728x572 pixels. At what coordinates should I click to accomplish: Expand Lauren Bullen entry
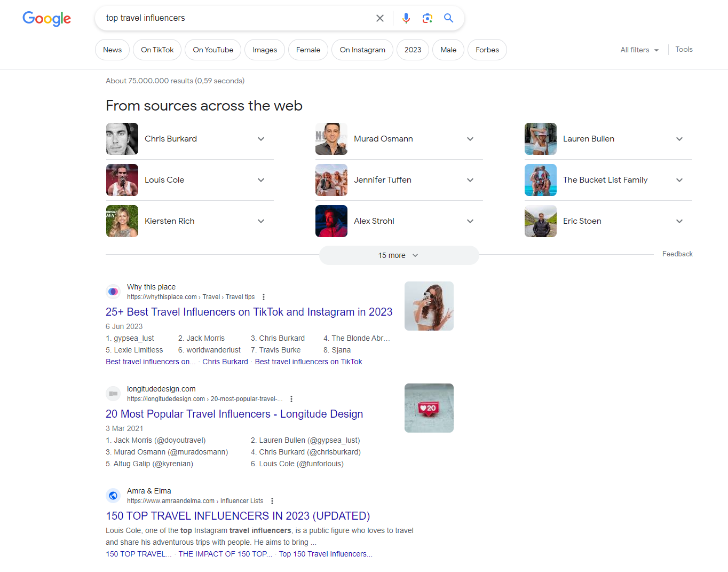679,139
